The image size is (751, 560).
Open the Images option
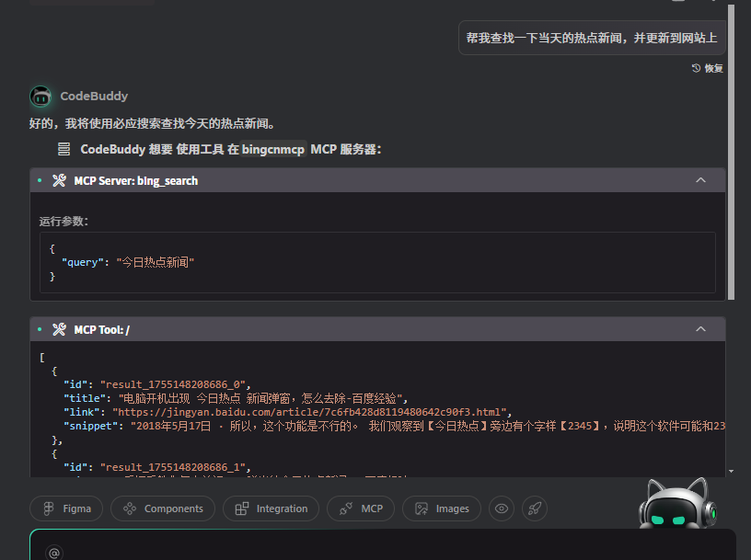pyautogui.click(x=442, y=509)
